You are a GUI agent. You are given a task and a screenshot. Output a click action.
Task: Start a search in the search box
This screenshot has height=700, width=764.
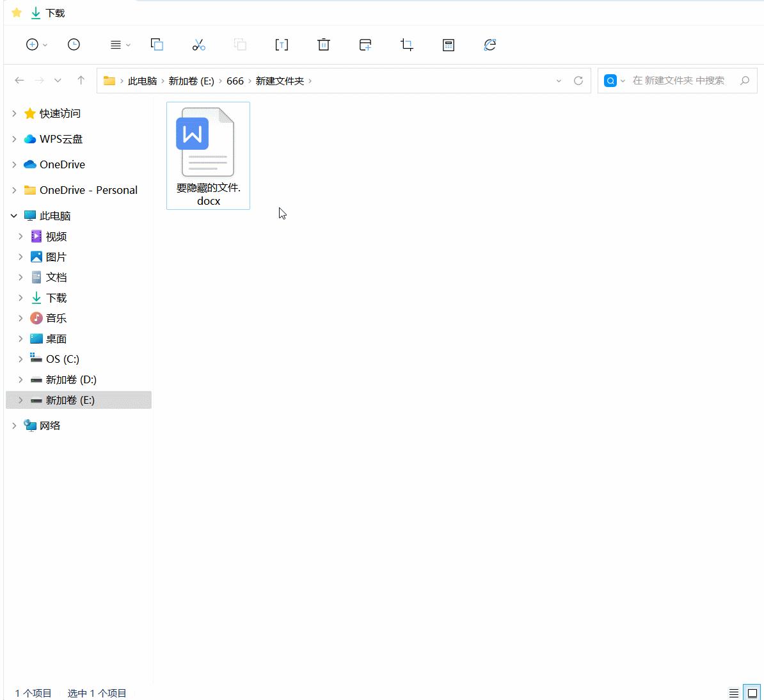coord(678,80)
